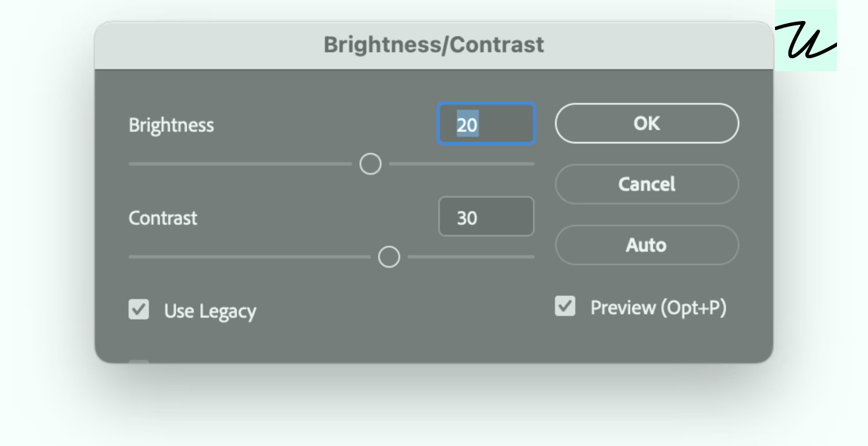Dismiss the dialog with Cancel

(647, 184)
